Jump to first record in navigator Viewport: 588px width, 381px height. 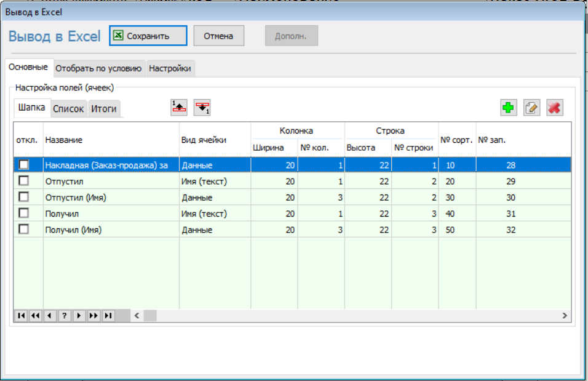click(x=21, y=316)
